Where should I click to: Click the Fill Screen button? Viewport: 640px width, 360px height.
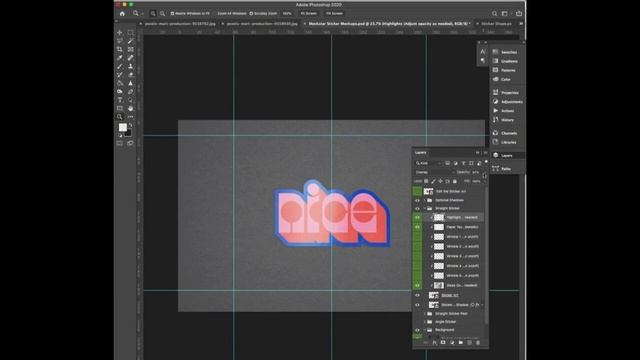tap(334, 13)
